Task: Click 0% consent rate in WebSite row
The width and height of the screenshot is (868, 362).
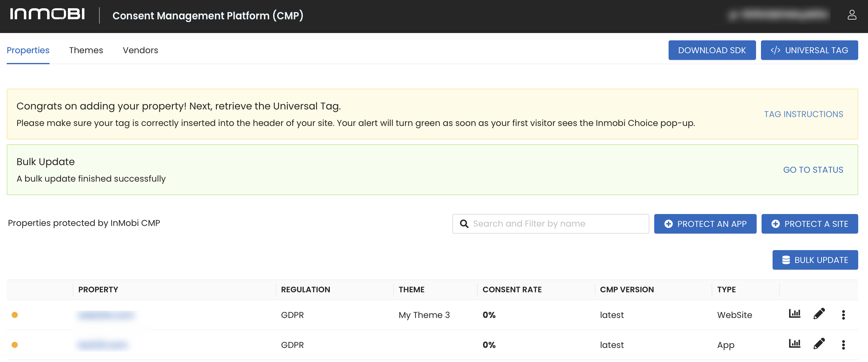Action: (489, 315)
